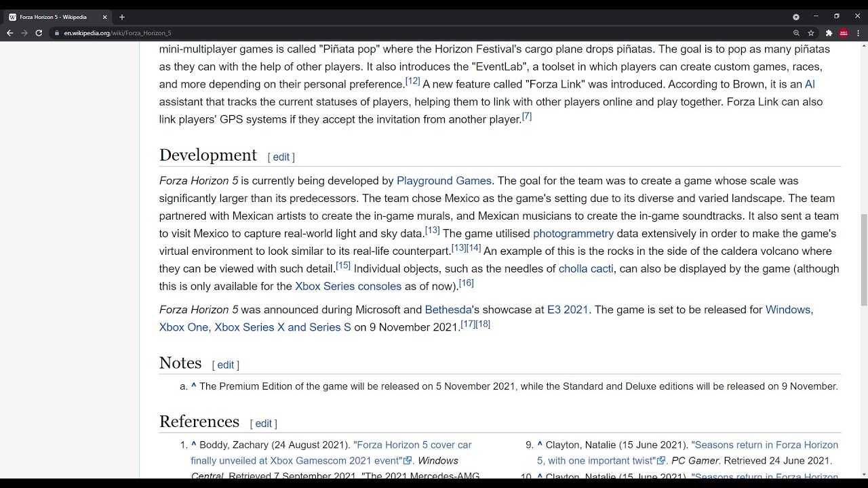Close the Forza Horizon 5 tab
The image size is (868, 488).
[x=105, y=17]
